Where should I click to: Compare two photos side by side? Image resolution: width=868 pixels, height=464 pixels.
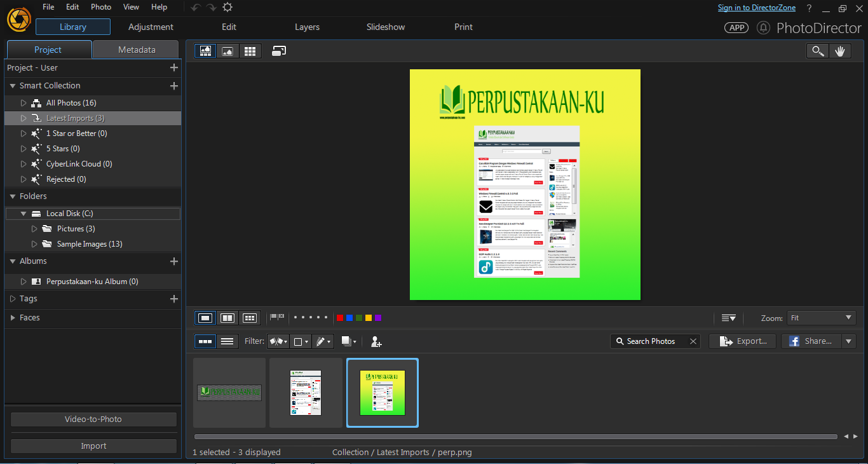click(227, 318)
